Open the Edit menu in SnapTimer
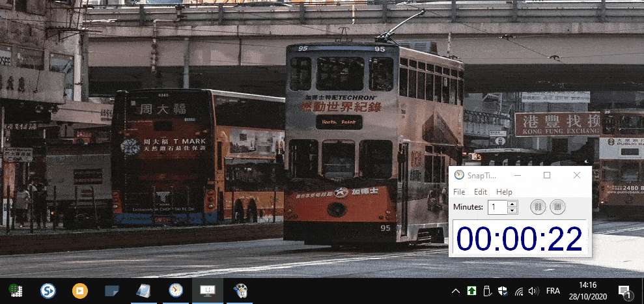Screen dimensions: 644x304 [x=480, y=192]
